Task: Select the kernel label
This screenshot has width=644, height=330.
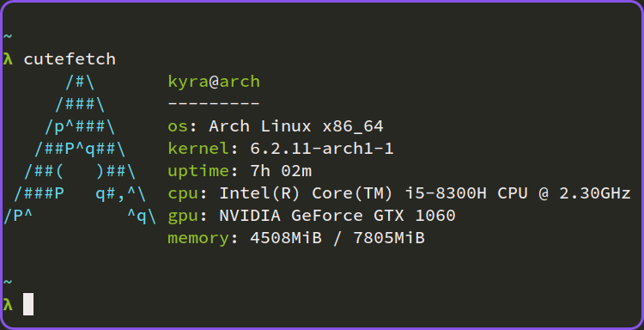Action: coord(199,149)
